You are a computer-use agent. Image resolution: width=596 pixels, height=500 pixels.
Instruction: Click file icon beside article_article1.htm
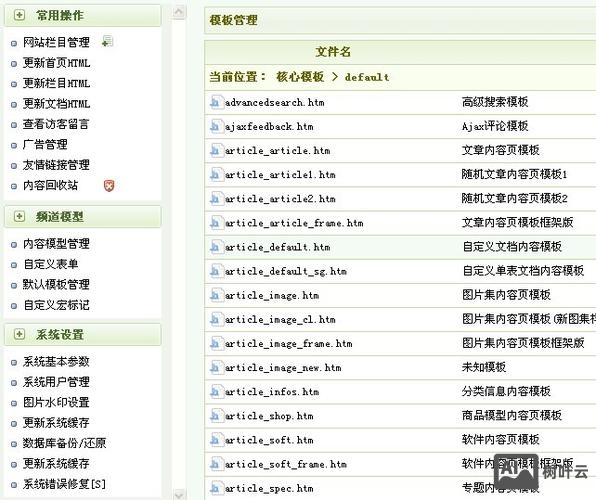click(x=216, y=175)
